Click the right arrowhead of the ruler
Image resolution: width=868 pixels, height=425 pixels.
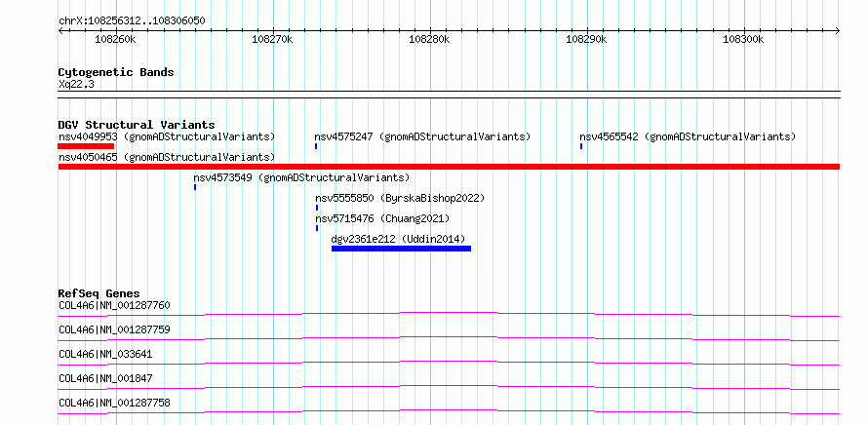[837, 31]
